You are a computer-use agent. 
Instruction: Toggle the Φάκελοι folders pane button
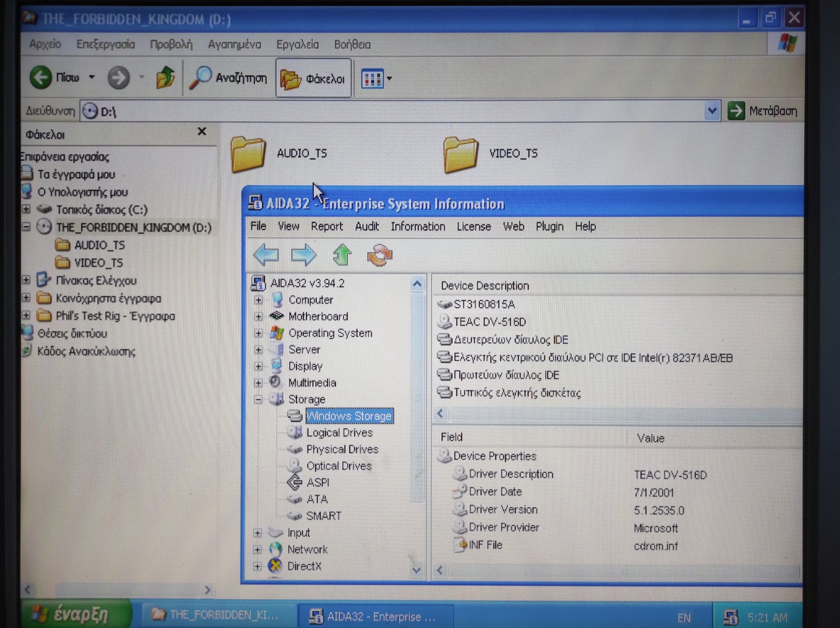point(313,78)
